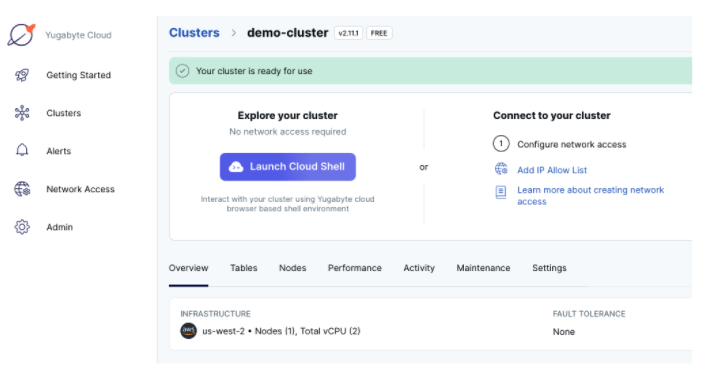Screen dimensions: 705x376
Task: Click the Yugabyte Cloud brand text
Action: pyautogui.click(x=78, y=35)
